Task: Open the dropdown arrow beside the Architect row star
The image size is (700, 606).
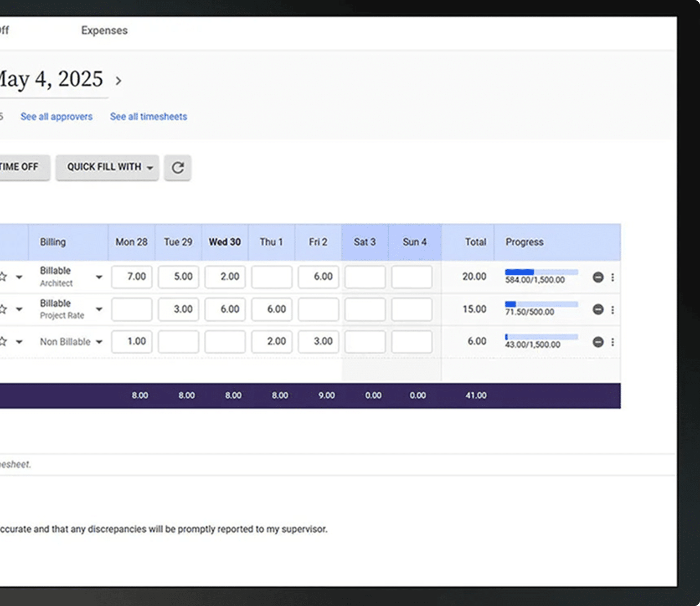Action: 19,277
